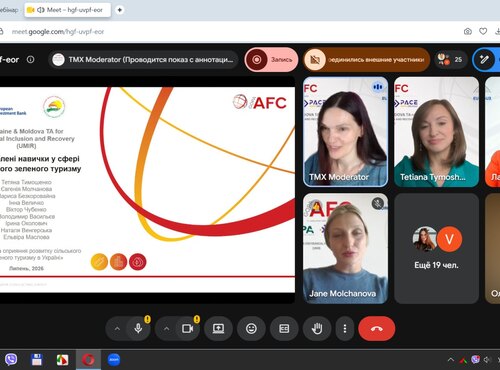Open the Ещё 19 чел. participants tile

[436, 248]
